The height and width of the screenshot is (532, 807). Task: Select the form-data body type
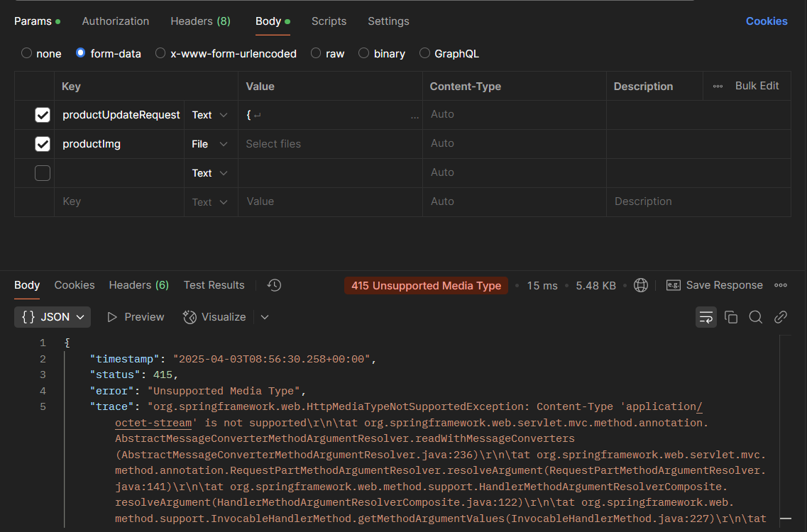coord(80,53)
